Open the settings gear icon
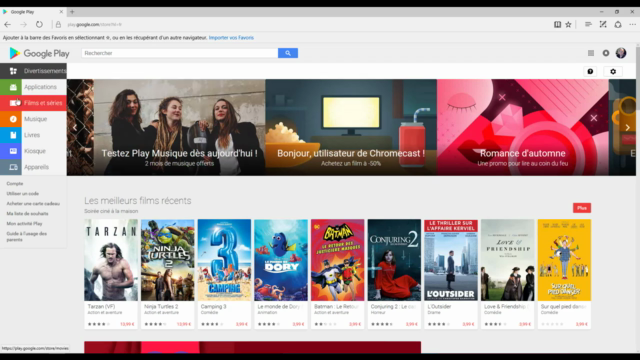This screenshot has width=640, height=360. point(613,71)
